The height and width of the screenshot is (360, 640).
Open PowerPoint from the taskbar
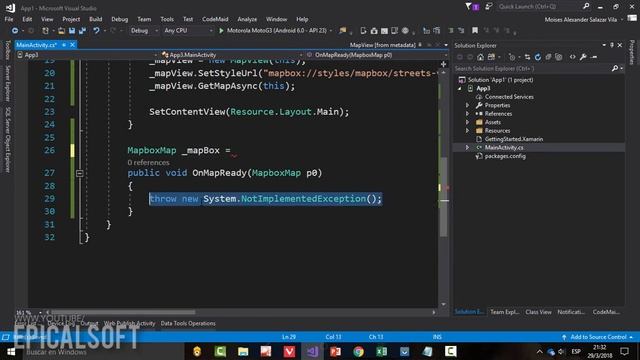click(x=336, y=351)
